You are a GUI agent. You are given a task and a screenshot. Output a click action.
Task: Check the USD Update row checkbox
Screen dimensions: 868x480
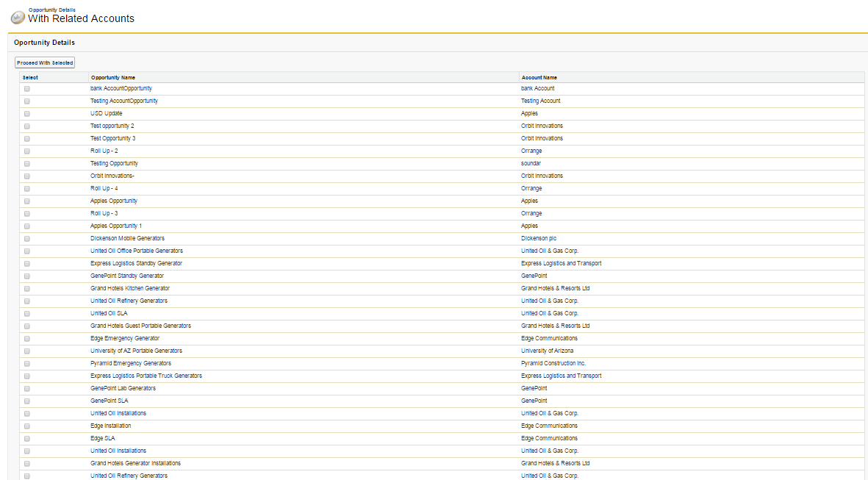pyautogui.click(x=27, y=113)
